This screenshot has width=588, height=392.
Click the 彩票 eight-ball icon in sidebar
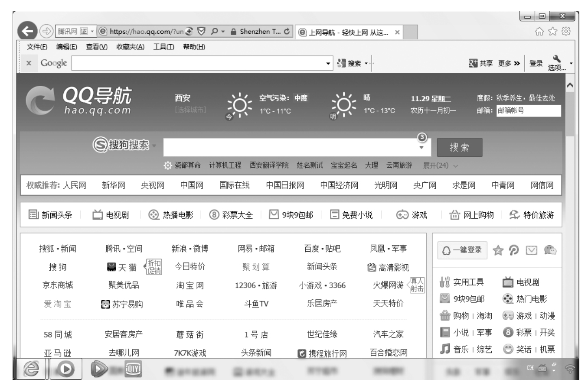508,332
